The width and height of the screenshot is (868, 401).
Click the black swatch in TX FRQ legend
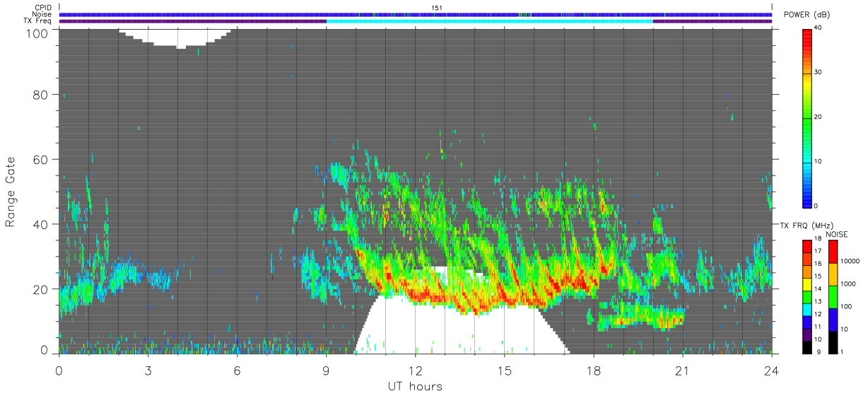click(x=807, y=347)
